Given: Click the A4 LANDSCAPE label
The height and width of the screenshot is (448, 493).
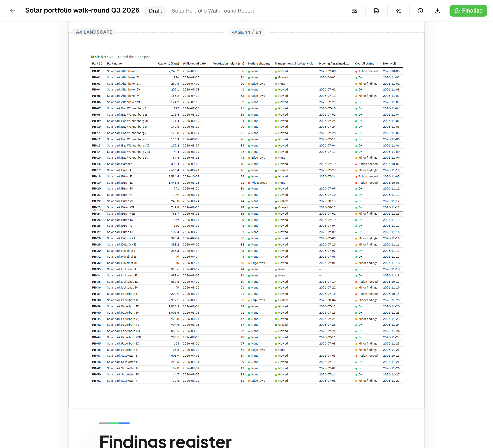Looking at the screenshot, I should point(94,32).
